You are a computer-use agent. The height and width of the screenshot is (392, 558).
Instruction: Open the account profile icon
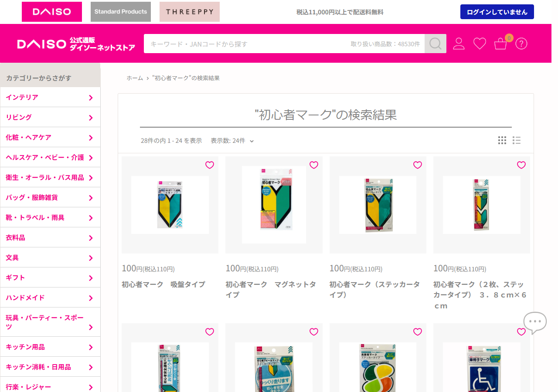(x=459, y=44)
